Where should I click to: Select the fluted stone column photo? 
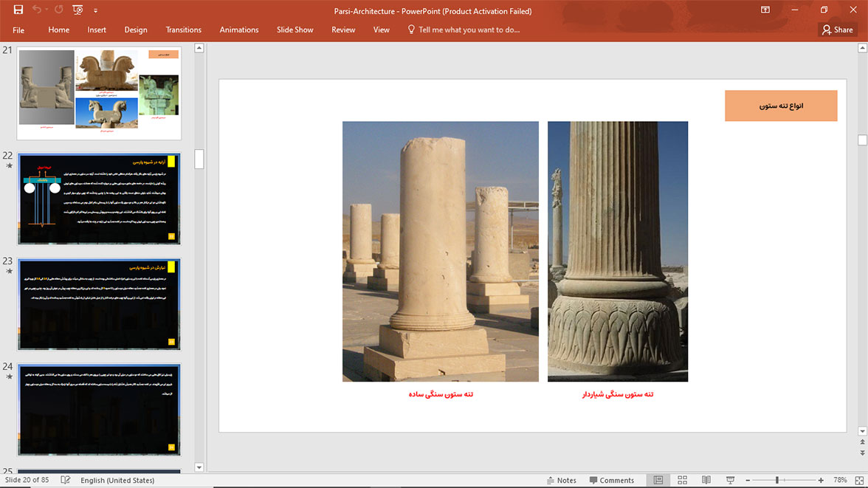click(x=618, y=252)
